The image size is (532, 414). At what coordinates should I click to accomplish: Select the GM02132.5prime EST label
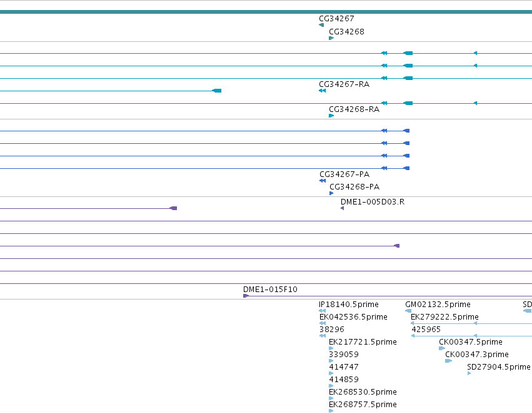[438, 305]
